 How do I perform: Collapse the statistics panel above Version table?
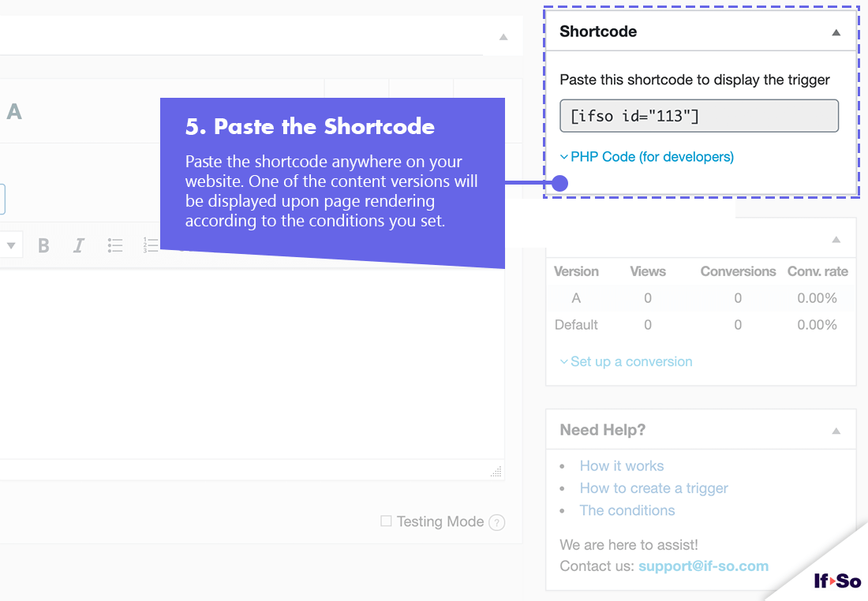[x=836, y=240]
